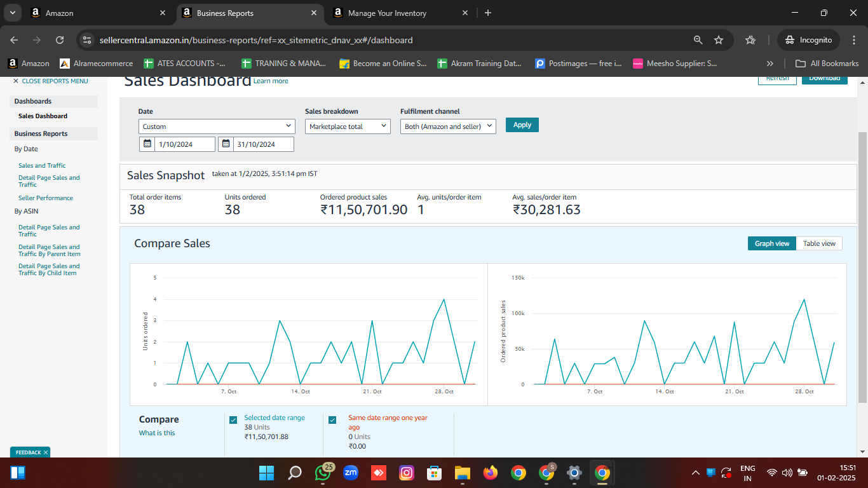Uncheck the Selected date range checkbox

(x=233, y=420)
